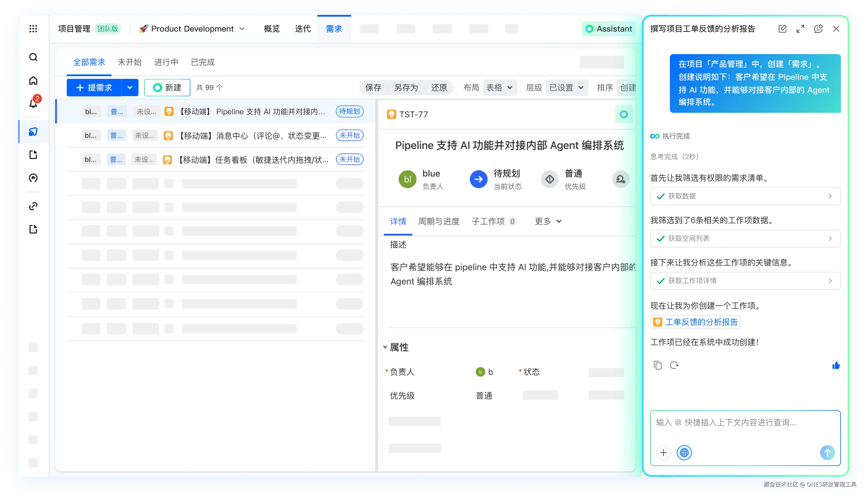
Task: Expand the Assistant panel to fullscreen
Action: point(800,29)
